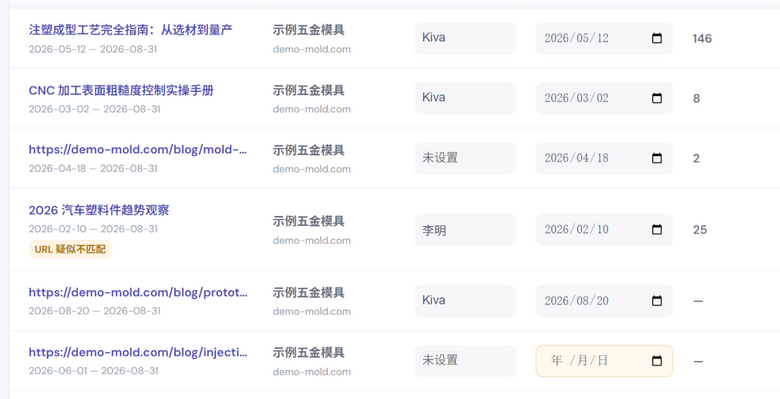The width and height of the screenshot is (780, 399).
Task: Edit Kiva author field in protot... row
Action: (x=465, y=300)
